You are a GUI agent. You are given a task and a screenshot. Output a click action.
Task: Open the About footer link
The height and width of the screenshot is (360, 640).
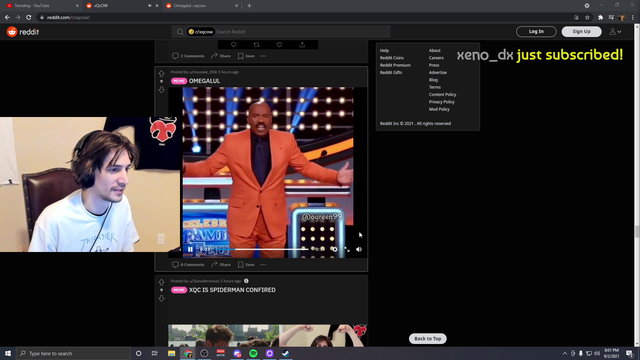click(x=435, y=51)
